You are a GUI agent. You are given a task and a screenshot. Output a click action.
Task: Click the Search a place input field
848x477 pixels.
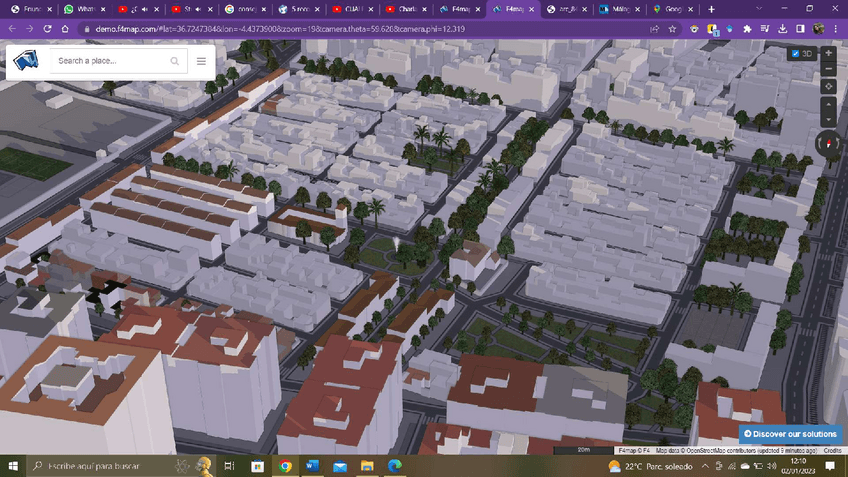point(110,61)
